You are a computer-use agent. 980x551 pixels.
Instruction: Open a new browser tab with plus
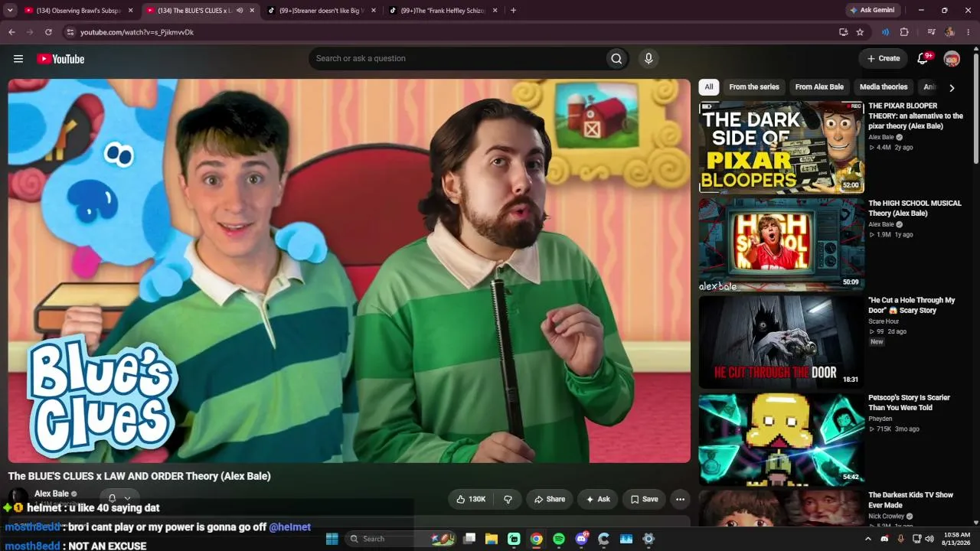tap(513, 11)
